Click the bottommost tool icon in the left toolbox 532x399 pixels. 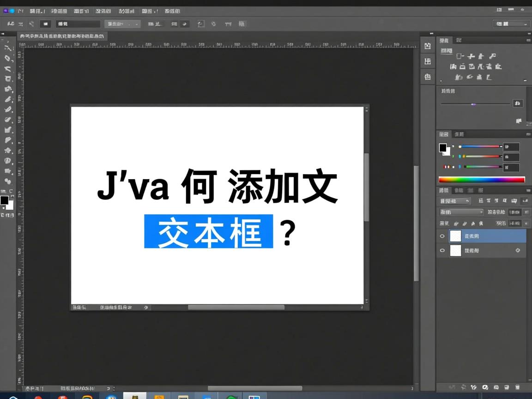(8, 181)
